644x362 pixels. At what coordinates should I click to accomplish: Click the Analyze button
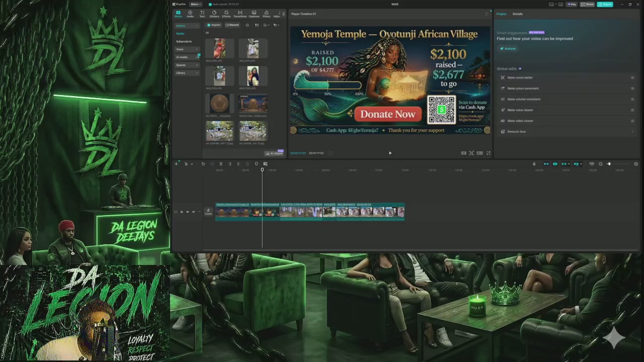tap(508, 49)
